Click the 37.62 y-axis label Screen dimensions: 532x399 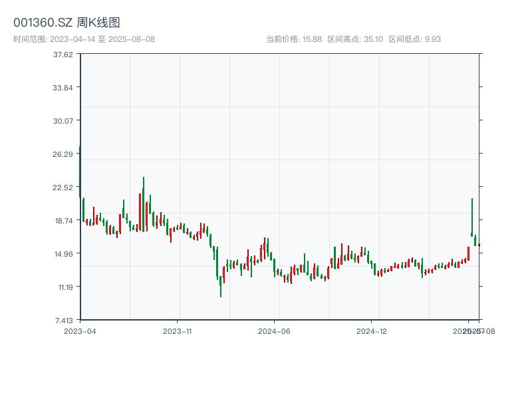coord(63,55)
